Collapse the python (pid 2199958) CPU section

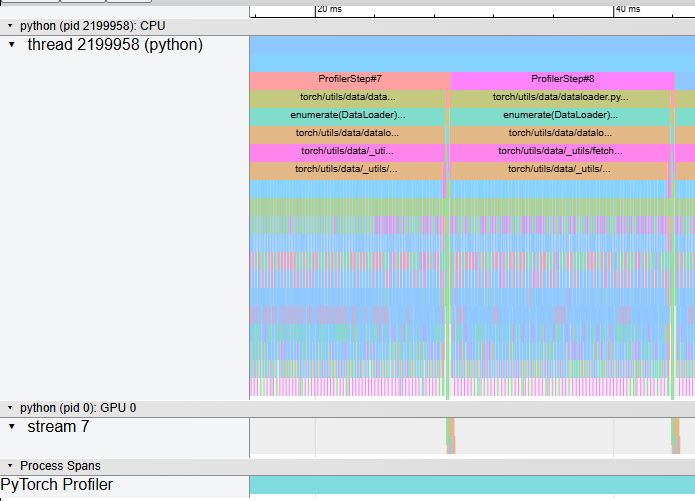coord(10,25)
